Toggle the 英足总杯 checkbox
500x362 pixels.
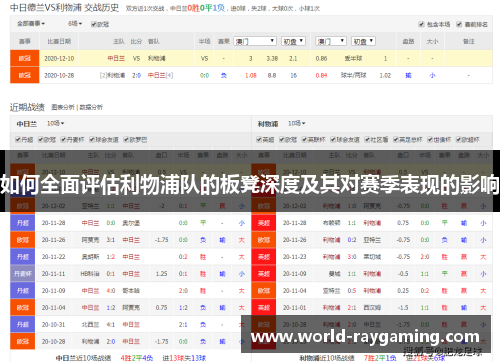point(396,140)
